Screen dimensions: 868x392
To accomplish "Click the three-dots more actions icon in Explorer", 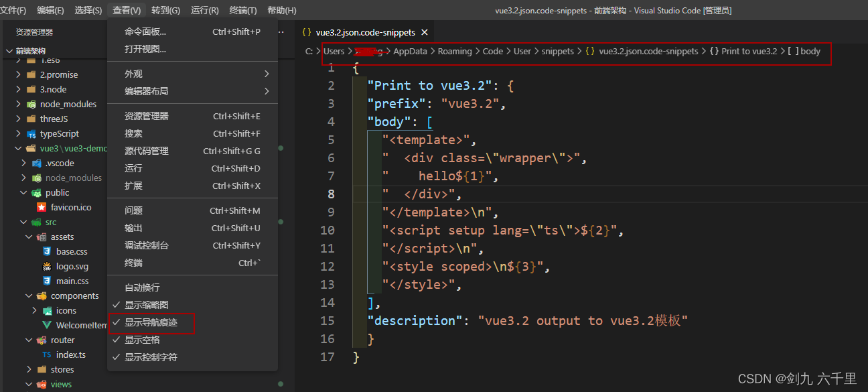I will click(x=282, y=32).
